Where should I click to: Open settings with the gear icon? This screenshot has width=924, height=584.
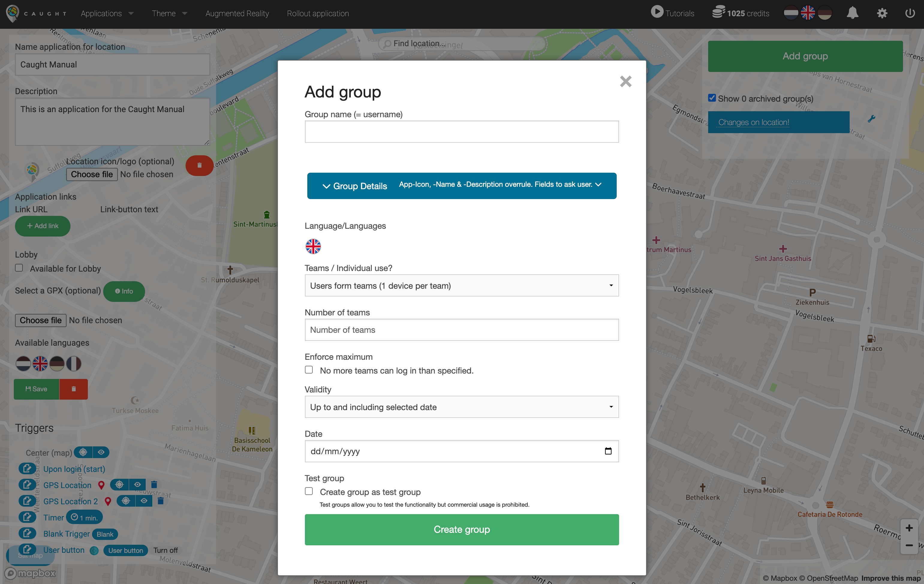[882, 13]
